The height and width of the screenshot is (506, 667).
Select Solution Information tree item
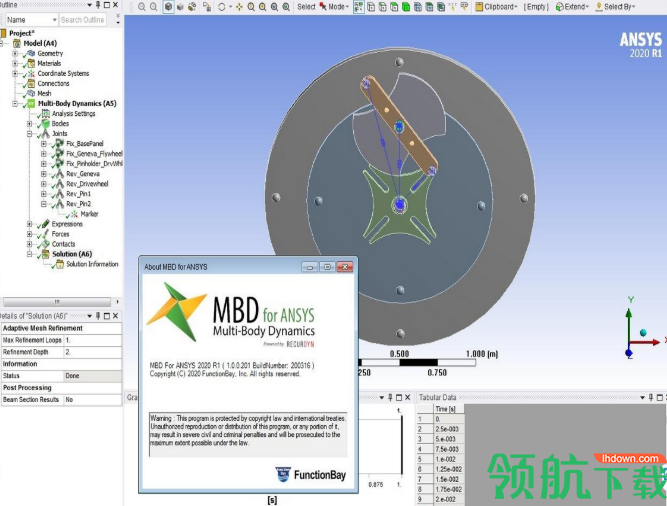92,264
